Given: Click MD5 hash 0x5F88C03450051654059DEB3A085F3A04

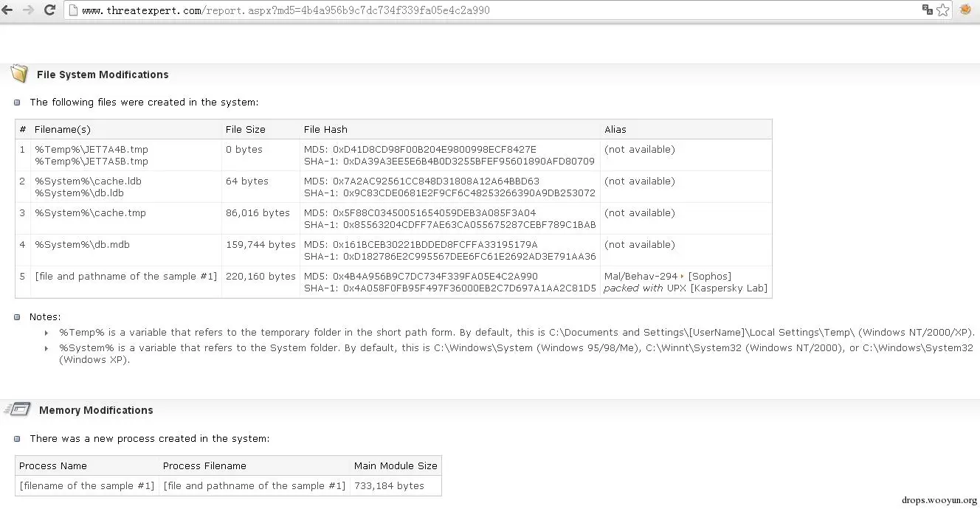Looking at the screenshot, I should (x=420, y=213).
